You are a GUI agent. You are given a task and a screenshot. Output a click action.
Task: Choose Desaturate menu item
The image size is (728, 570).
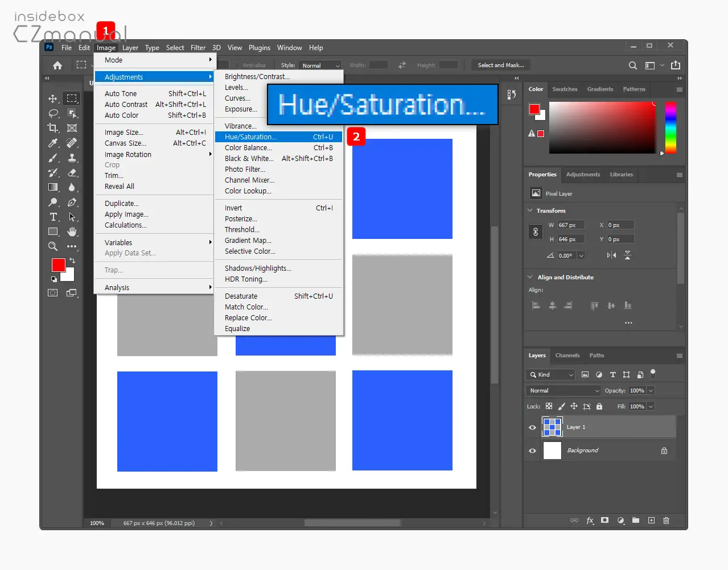point(278,296)
